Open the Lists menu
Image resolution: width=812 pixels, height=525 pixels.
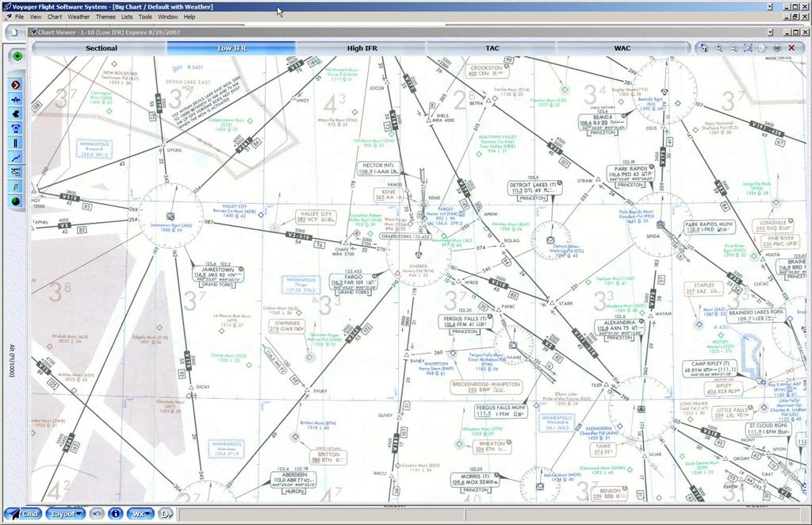[127, 17]
